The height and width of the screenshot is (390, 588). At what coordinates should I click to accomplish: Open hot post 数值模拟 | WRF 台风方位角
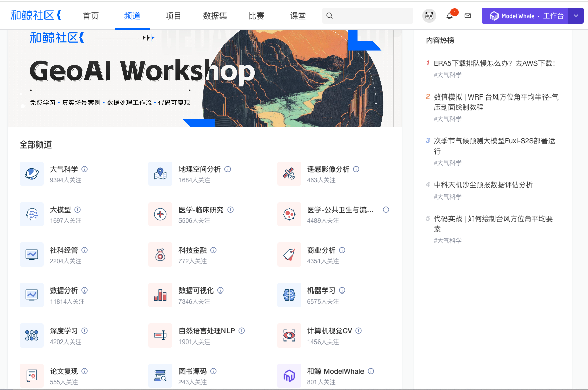[x=496, y=102]
